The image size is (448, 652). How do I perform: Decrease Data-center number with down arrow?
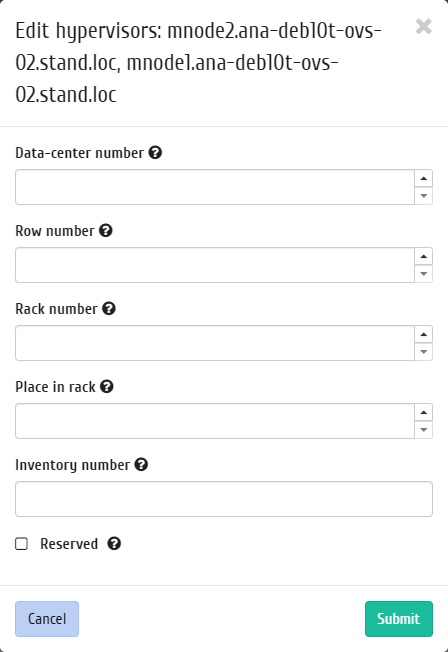[x=423, y=196]
